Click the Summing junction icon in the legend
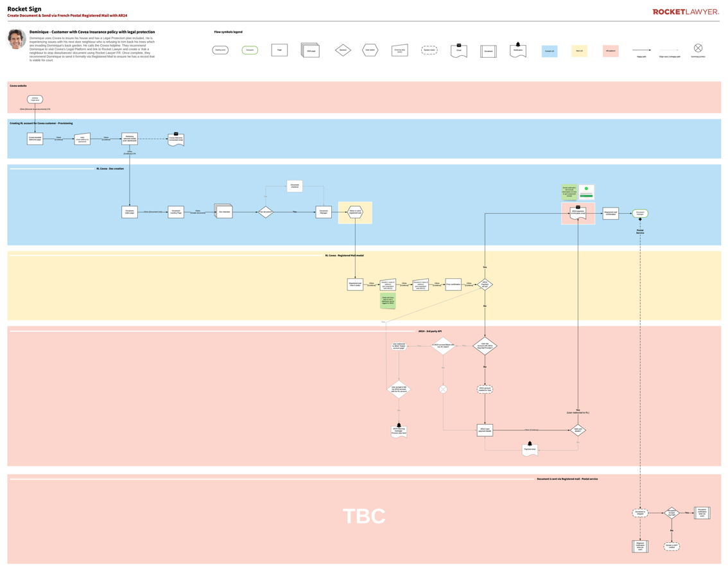Screen dimensions: 728x571 [698, 48]
